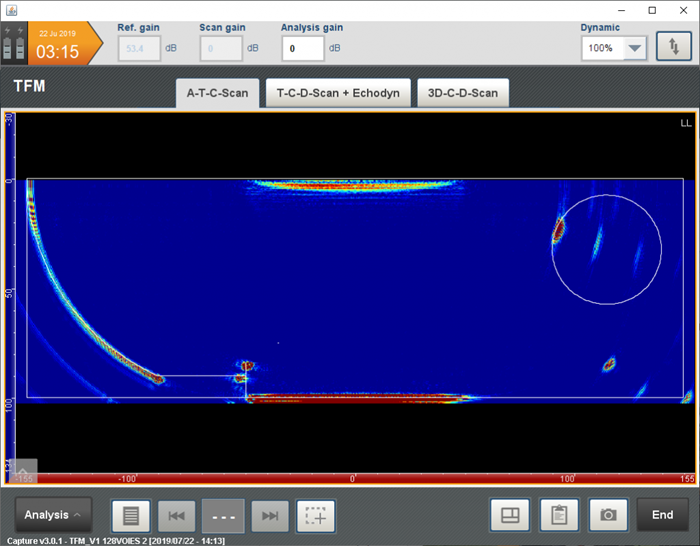The width and height of the screenshot is (700, 546).
Task: Click the orange date and time badge
Action: click(x=65, y=43)
